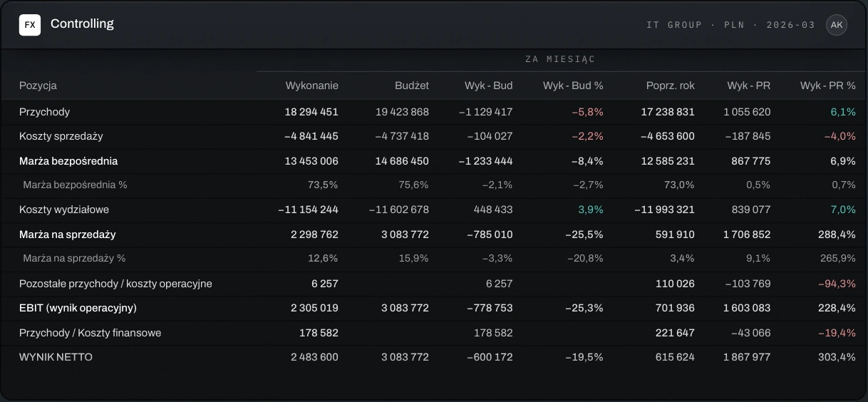Click Przychody Wykonanie value 18 294 451
868x402 pixels.
point(311,112)
